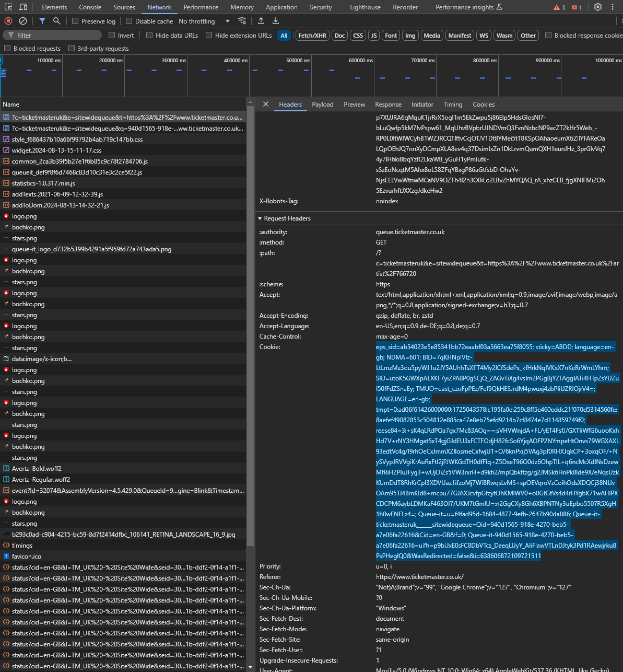Switch to the Console tab
Screen dimensions: 623x672
(x=90, y=7)
